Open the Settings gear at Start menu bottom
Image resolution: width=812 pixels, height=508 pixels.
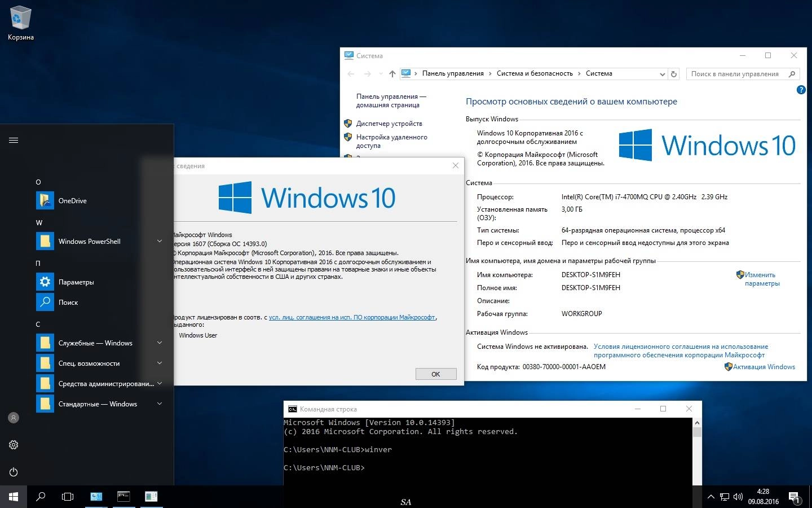click(x=14, y=445)
